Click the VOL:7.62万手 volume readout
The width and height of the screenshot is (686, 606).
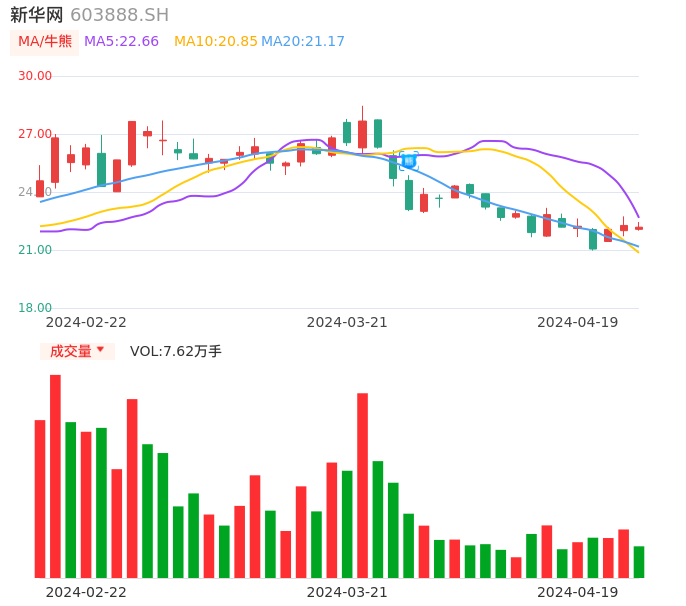(176, 351)
